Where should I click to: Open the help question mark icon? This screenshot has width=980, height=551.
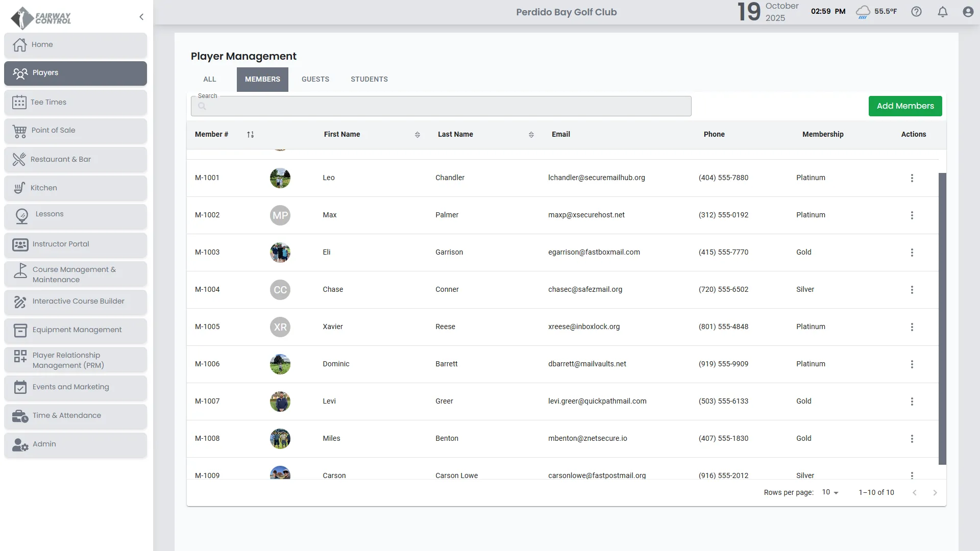pyautogui.click(x=916, y=12)
